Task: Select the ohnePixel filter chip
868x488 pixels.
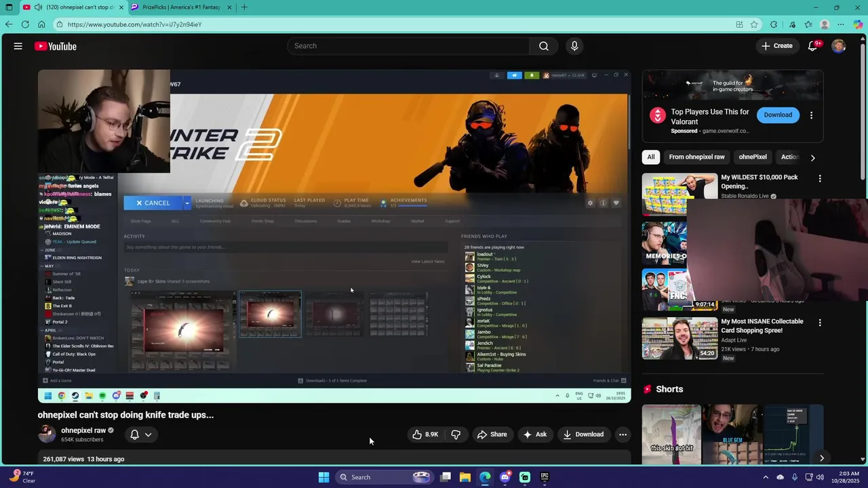Action: tap(753, 157)
